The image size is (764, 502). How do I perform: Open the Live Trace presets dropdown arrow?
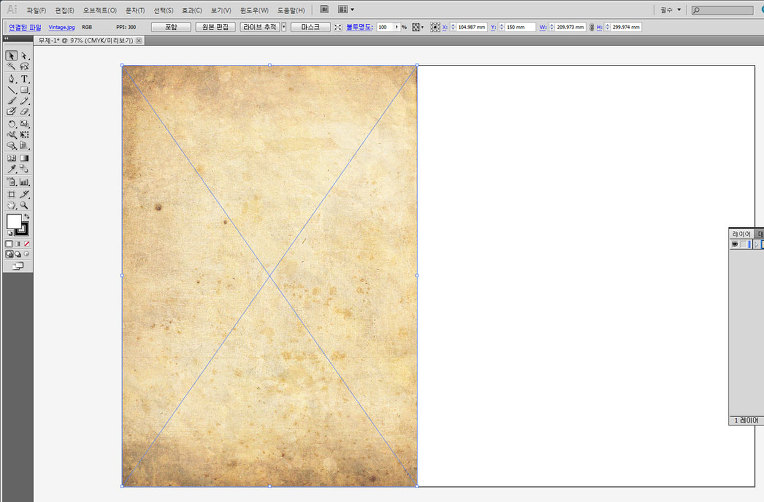click(x=284, y=27)
